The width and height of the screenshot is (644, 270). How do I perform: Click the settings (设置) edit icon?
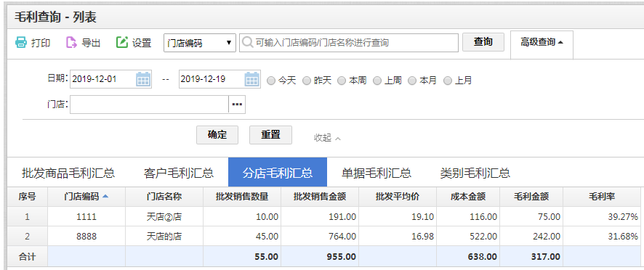click(x=122, y=42)
